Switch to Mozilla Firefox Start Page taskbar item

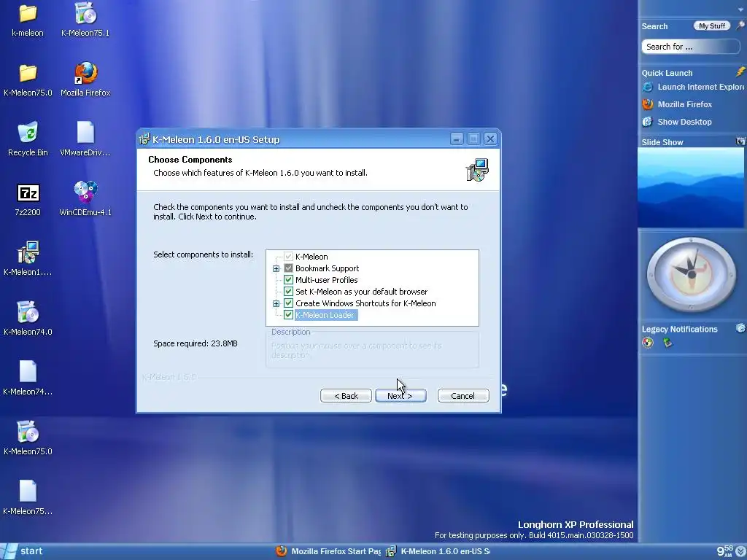(x=329, y=551)
